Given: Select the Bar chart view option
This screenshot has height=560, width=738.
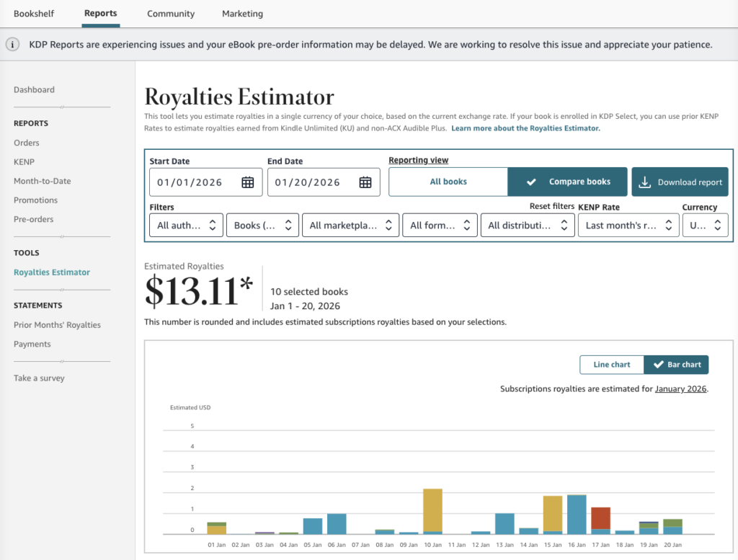Looking at the screenshot, I should point(676,365).
